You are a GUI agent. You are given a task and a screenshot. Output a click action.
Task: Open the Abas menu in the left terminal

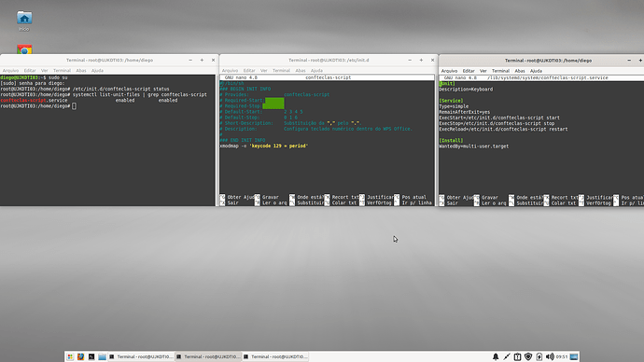pyautogui.click(x=81, y=71)
